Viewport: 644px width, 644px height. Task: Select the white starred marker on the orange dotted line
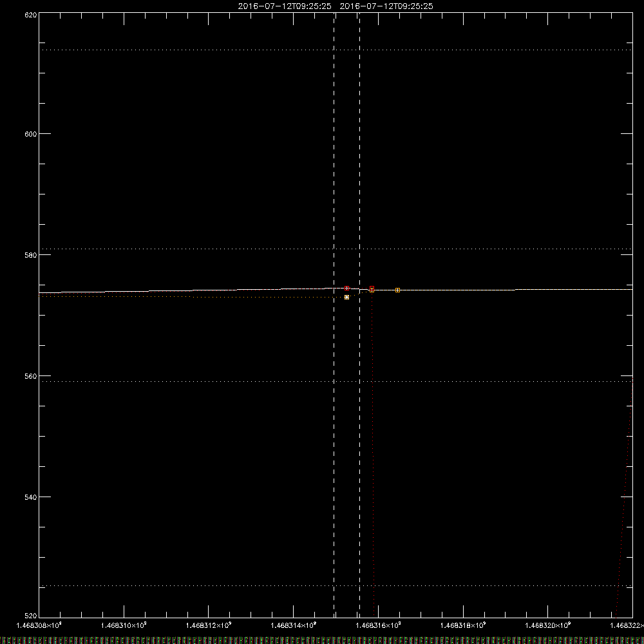point(346,298)
